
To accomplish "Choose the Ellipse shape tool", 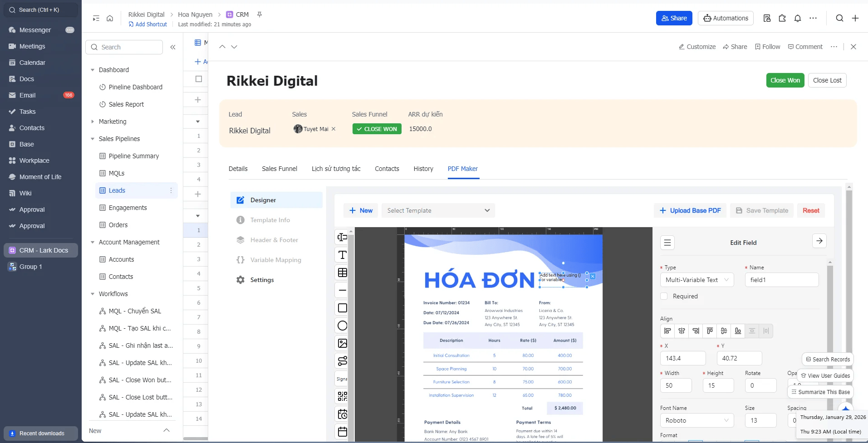I will click(343, 326).
